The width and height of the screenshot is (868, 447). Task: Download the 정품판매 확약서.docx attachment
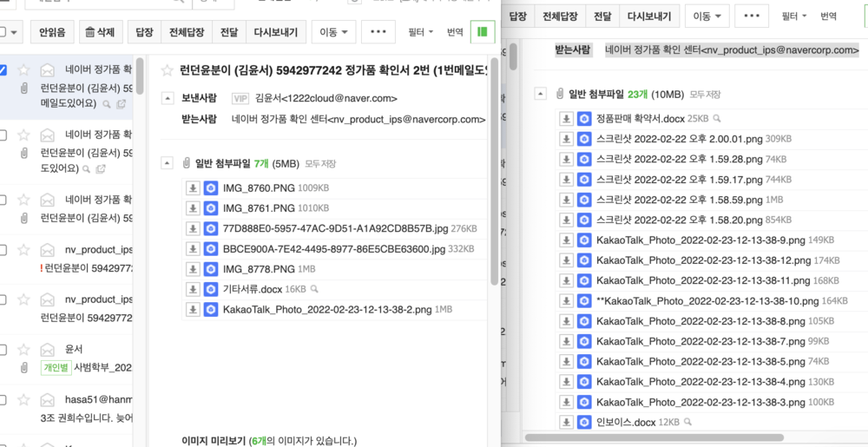click(564, 118)
